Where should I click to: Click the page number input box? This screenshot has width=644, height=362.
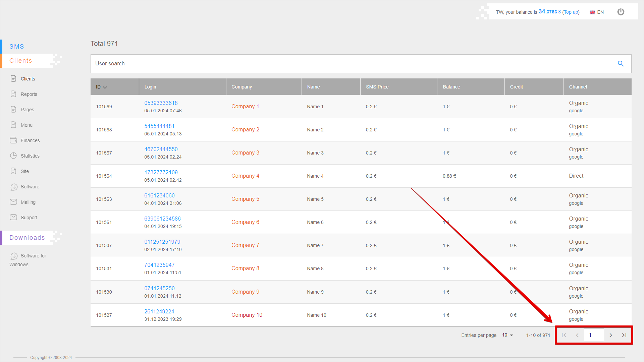(x=594, y=335)
